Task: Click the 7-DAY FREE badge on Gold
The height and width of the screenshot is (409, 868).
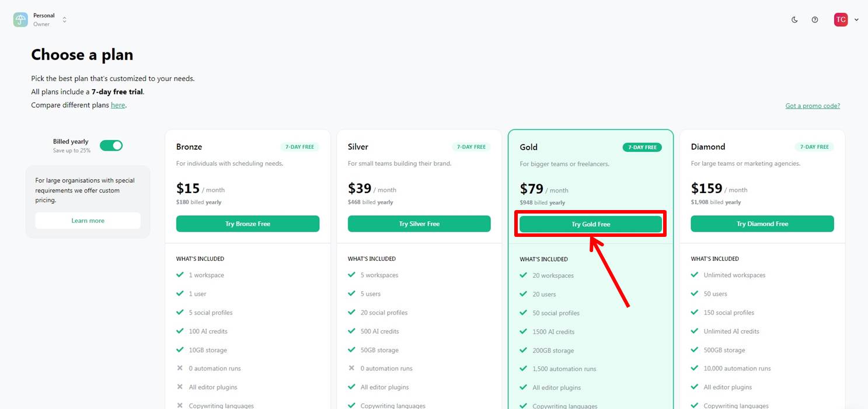Action: [642, 147]
